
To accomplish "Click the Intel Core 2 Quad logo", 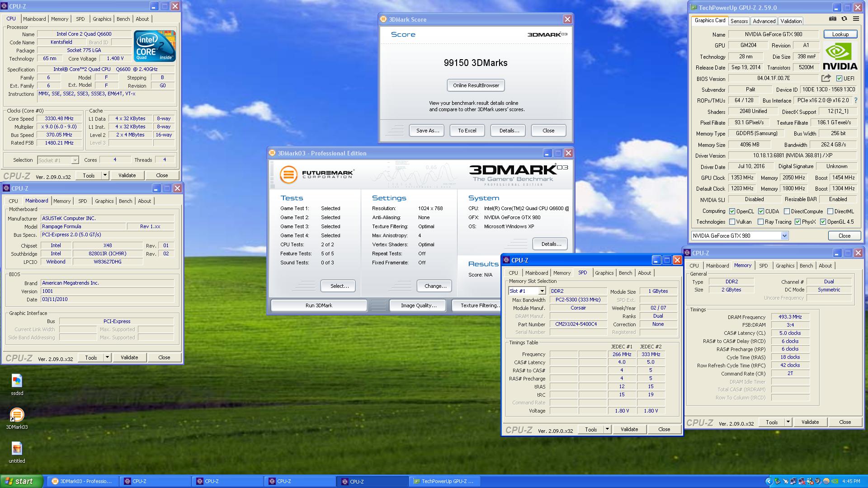I will click(155, 46).
